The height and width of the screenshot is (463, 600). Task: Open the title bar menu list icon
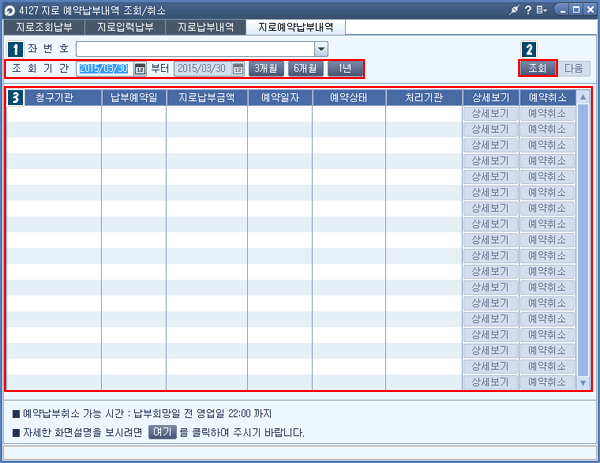pos(541,10)
